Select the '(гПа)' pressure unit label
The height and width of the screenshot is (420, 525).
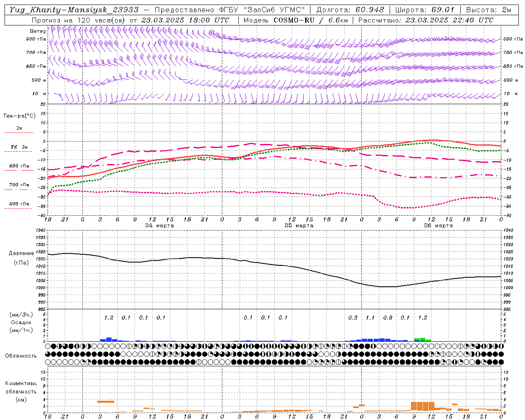coord(21,262)
